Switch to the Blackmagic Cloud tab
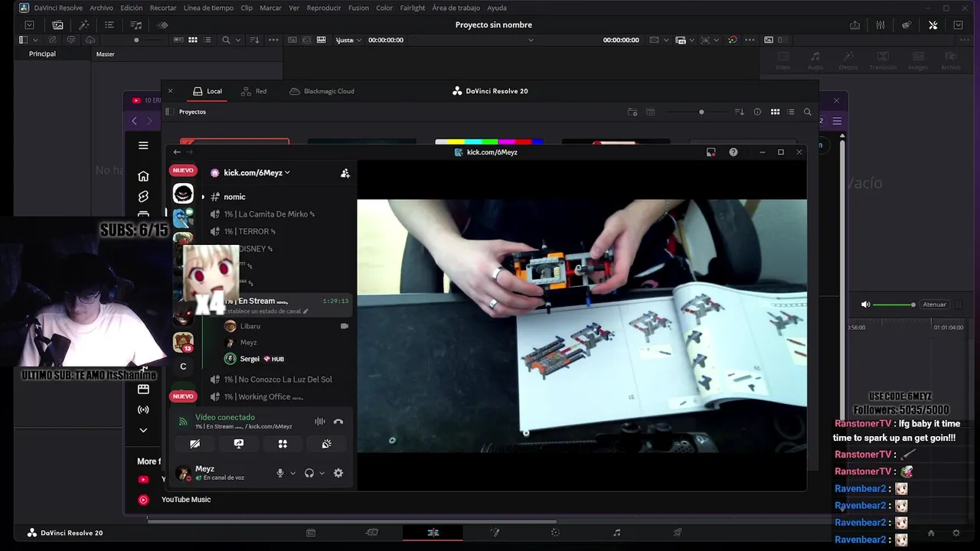 coord(322,91)
